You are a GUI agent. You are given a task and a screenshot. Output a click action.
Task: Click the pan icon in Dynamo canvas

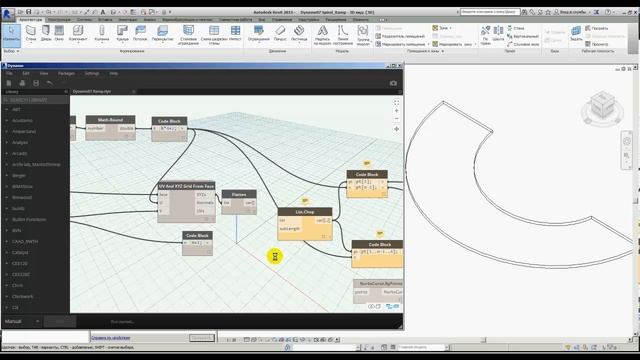396,129
